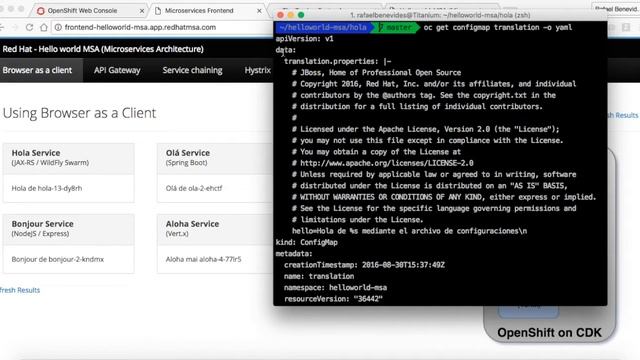The image size is (640, 360).
Task: Click the 'translation.properties: |-' line
Action: click(x=338, y=61)
